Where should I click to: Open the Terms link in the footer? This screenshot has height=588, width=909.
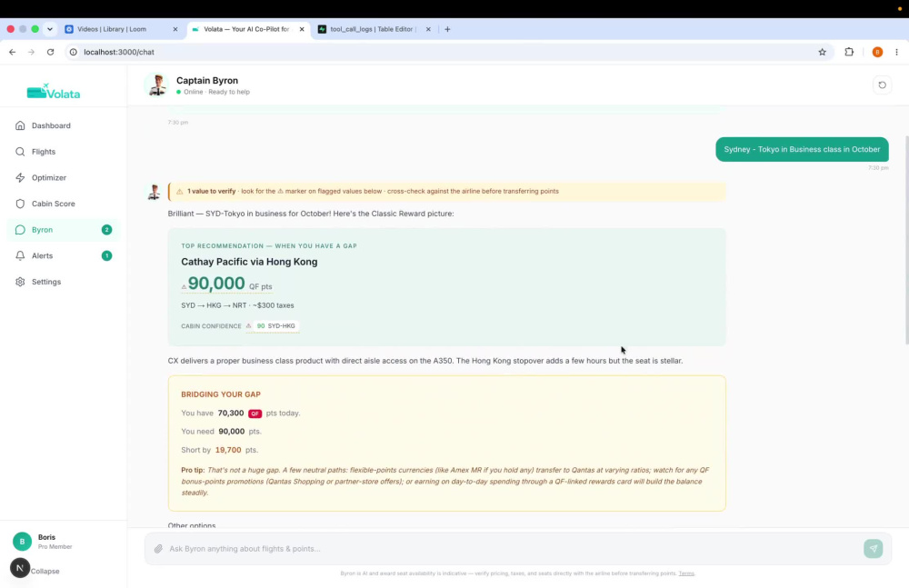686,573
